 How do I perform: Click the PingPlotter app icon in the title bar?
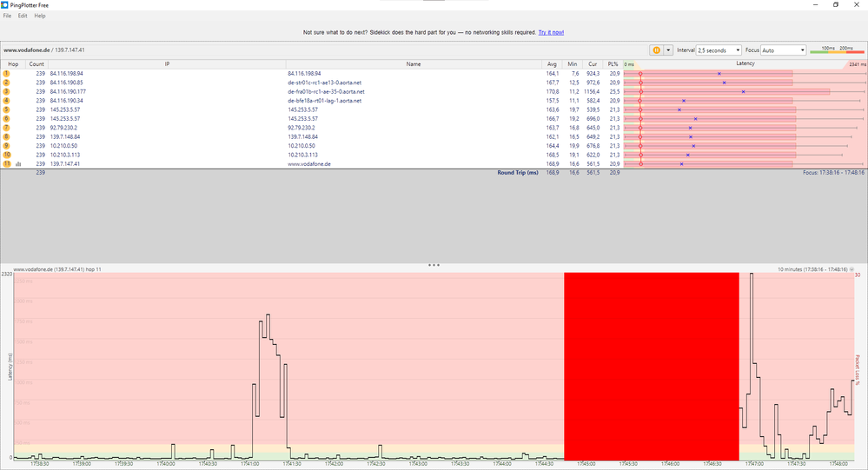click(x=4, y=5)
